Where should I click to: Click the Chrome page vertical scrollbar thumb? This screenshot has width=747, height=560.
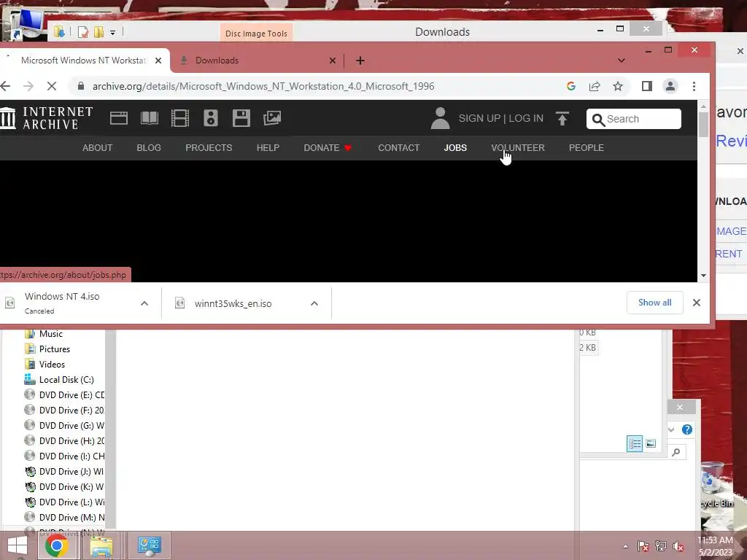703,125
